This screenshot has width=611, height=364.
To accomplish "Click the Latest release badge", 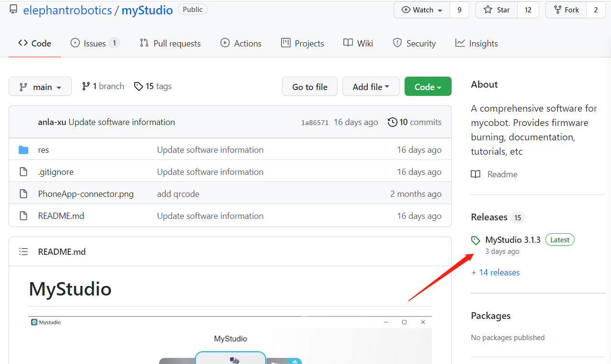I will pyautogui.click(x=560, y=240).
